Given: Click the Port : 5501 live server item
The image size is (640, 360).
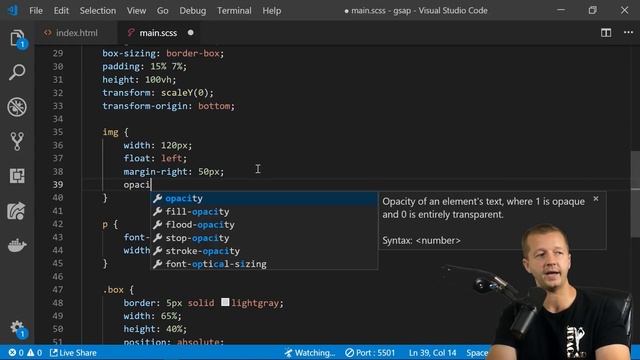Looking at the screenshot, I should point(370,353).
